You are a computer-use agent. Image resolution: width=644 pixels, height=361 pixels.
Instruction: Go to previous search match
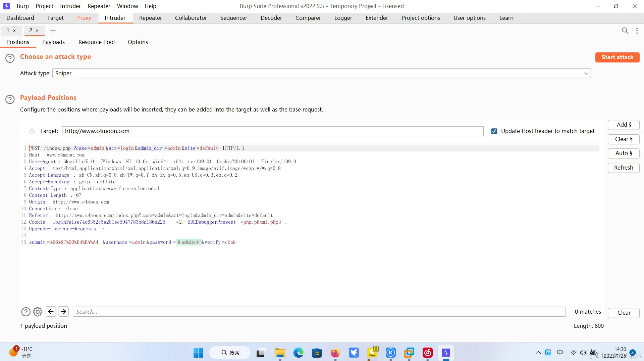pos(51,312)
